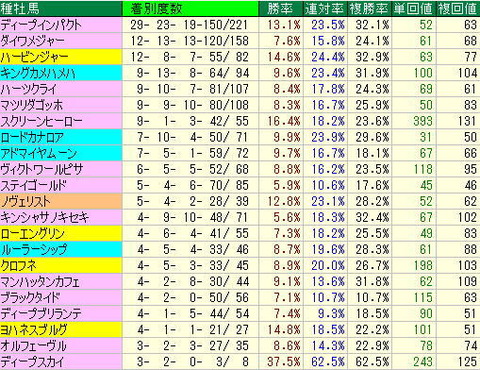
Task: Click スクリーンヒーロー win rate 16.4%
Action: click(284, 121)
